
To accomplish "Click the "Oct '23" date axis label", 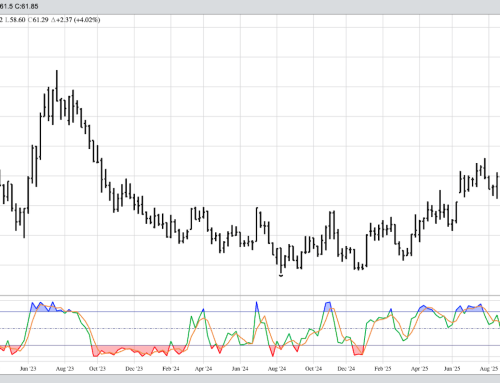I will coord(97,369).
